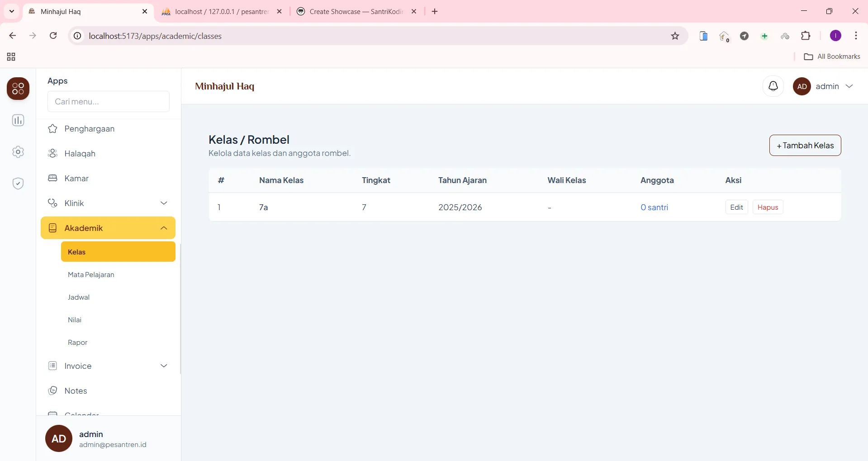Open the notifications bell icon
Image resolution: width=868 pixels, height=461 pixels.
tap(773, 86)
